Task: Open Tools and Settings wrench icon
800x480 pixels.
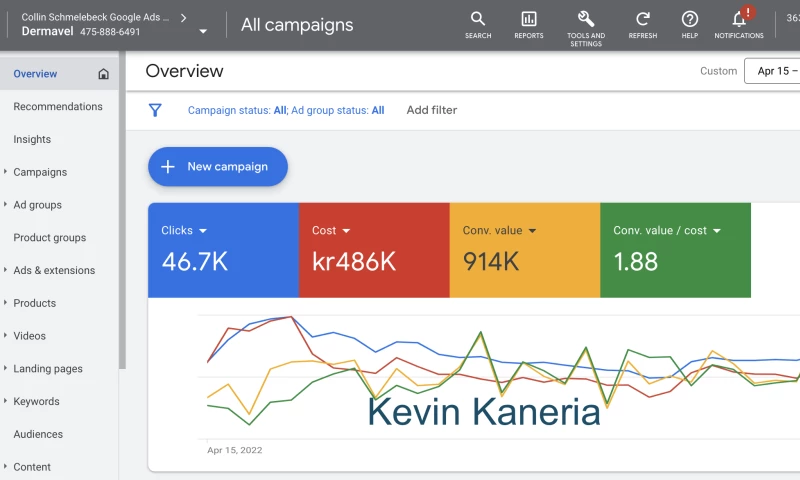Action: [586, 20]
